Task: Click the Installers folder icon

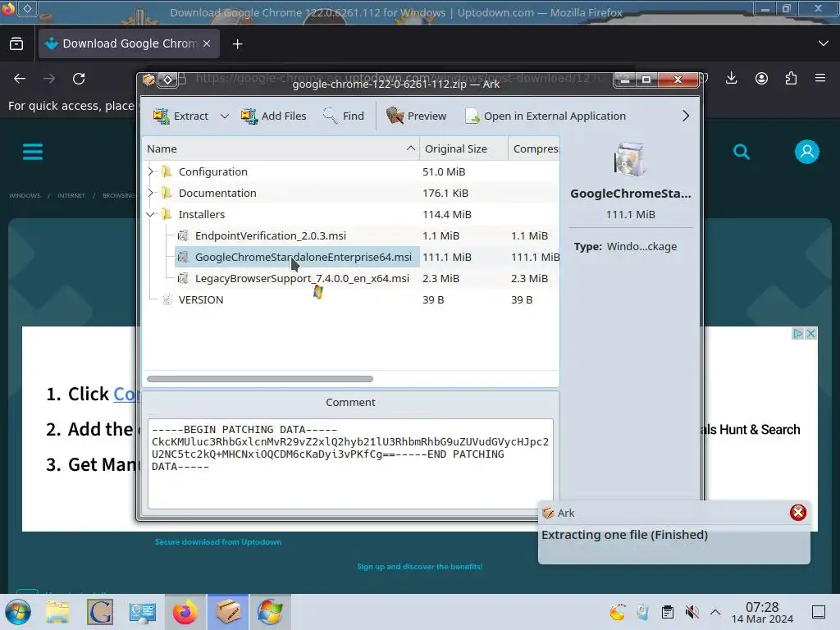Action: [x=167, y=214]
